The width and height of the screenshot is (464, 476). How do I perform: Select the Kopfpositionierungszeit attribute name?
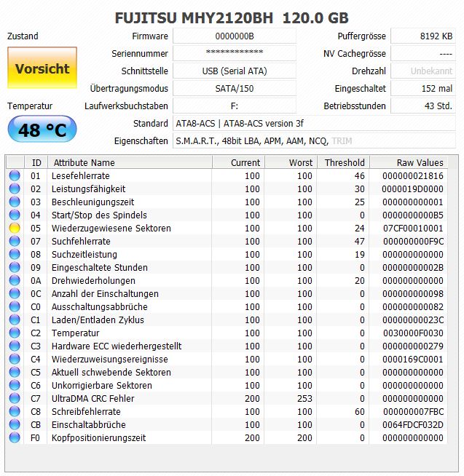pos(98,437)
